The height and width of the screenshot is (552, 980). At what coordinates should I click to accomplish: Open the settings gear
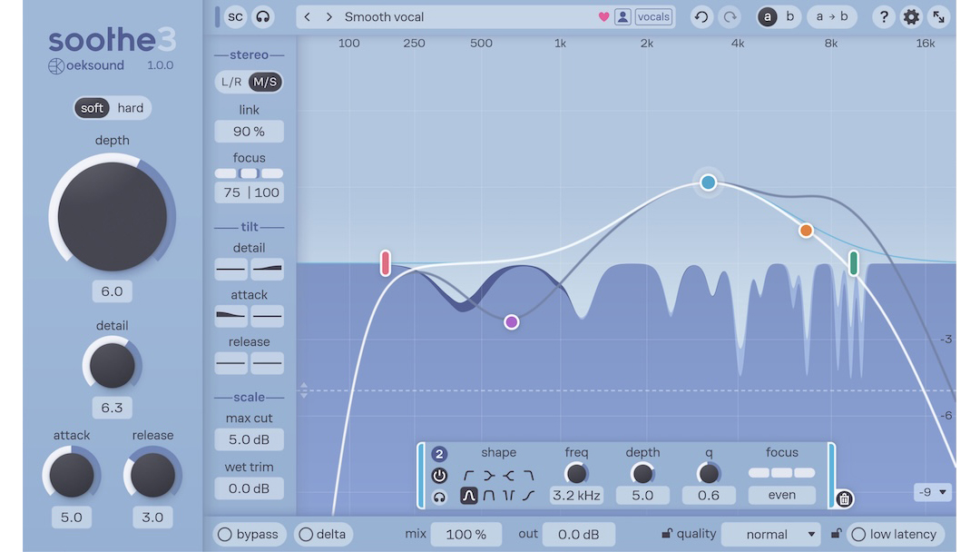click(911, 17)
